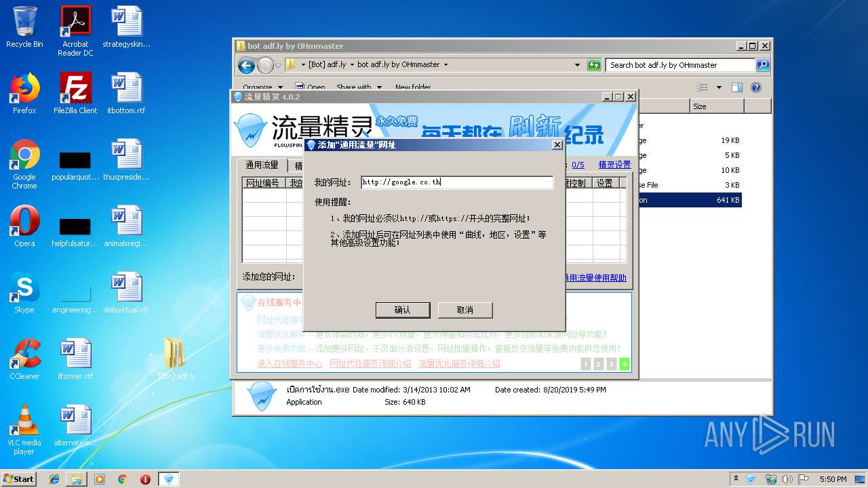Image resolution: width=868 pixels, height=488 pixels.
Task: Select the strategyskin document icon on desktop
Action: 126,28
